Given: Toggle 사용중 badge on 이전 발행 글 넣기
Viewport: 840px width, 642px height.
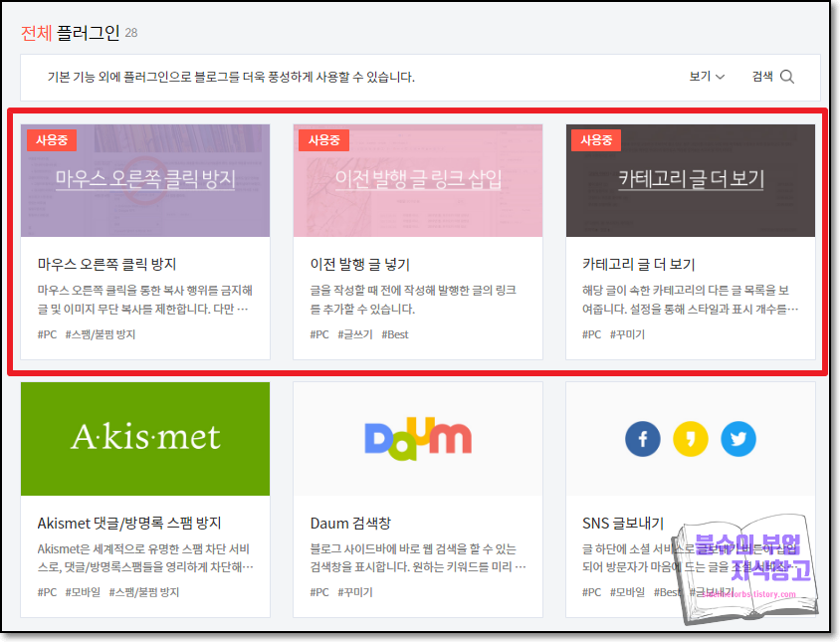Looking at the screenshot, I should click(322, 140).
